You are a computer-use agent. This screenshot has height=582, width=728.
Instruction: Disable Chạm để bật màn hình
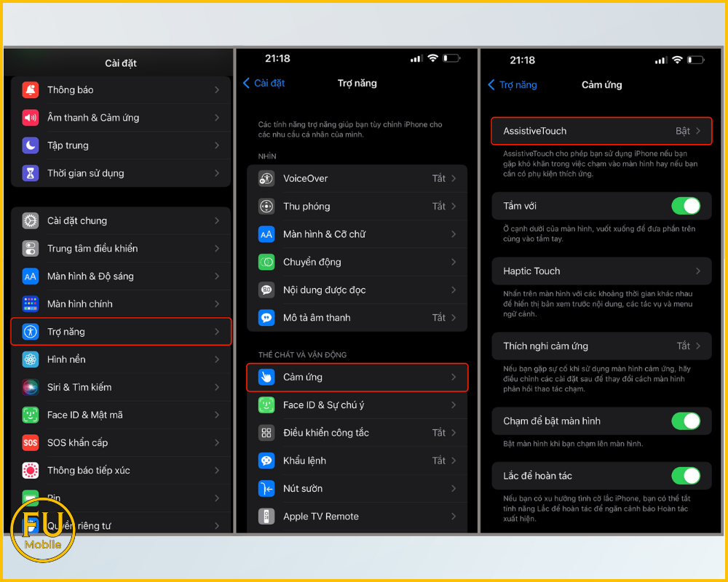pyautogui.click(x=685, y=421)
